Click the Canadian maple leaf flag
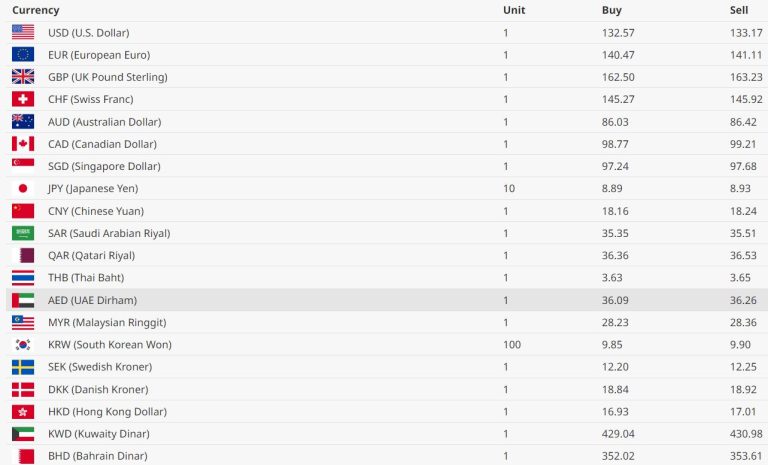Viewport: 768px width, 465px height. pyautogui.click(x=23, y=144)
